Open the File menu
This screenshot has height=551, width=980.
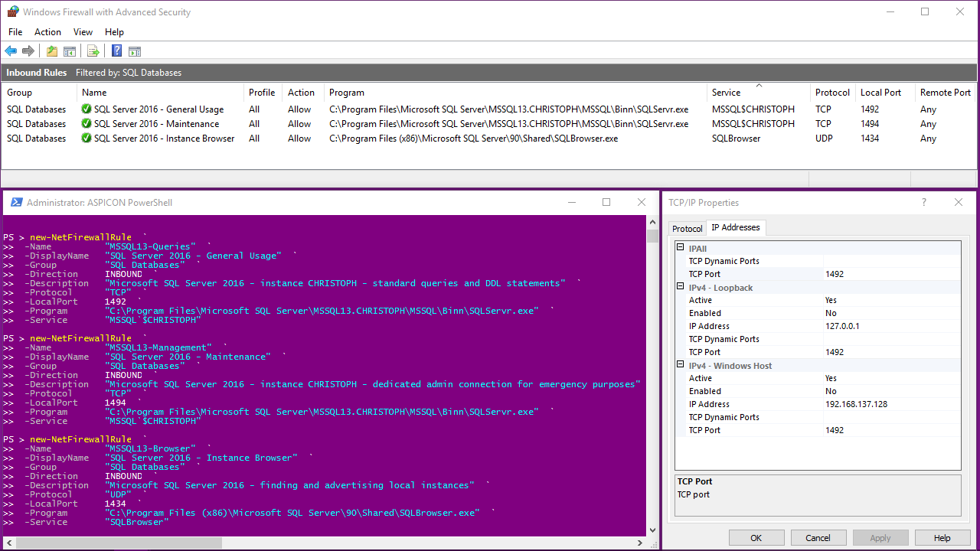[15, 32]
